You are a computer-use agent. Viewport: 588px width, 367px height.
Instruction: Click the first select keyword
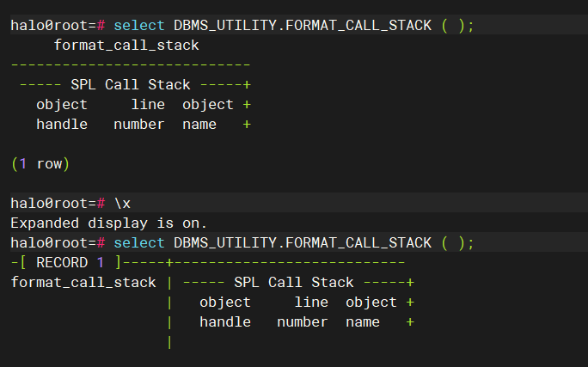click(139, 25)
